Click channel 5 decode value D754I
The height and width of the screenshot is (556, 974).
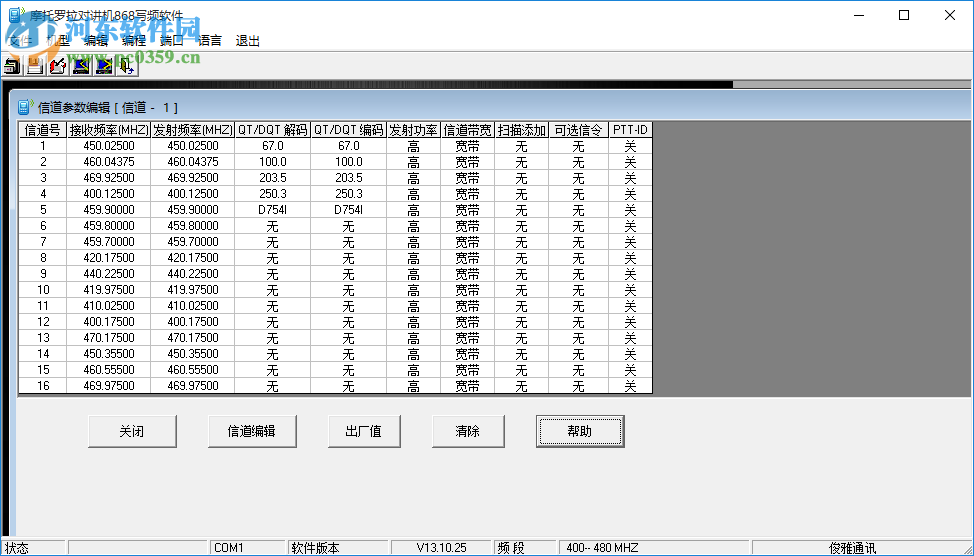pos(273,210)
